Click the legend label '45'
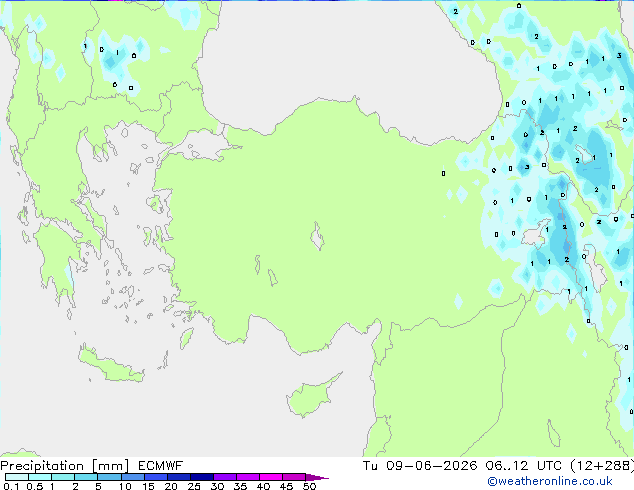Image resolution: width=634 pixels, height=490 pixels. click(x=286, y=486)
